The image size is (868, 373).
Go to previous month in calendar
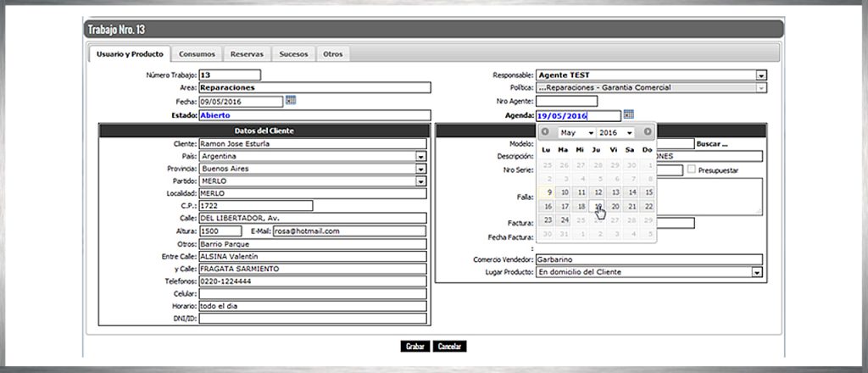pyautogui.click(x=545, y=132)
